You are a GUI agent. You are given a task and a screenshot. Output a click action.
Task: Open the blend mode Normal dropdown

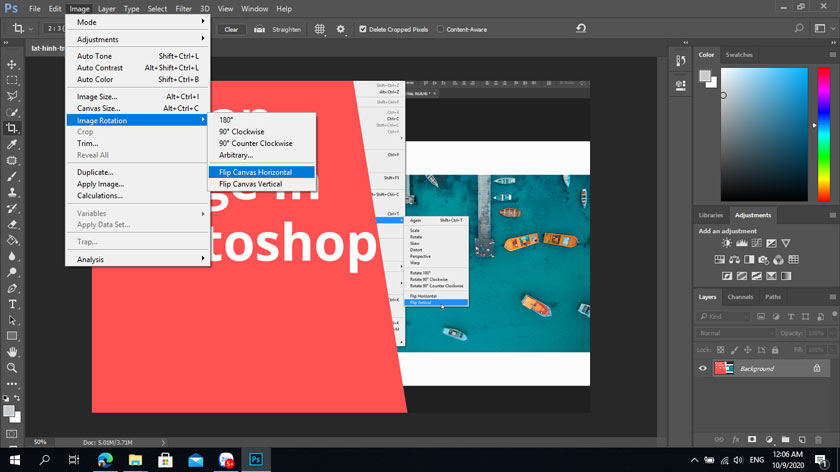[735, 333]
